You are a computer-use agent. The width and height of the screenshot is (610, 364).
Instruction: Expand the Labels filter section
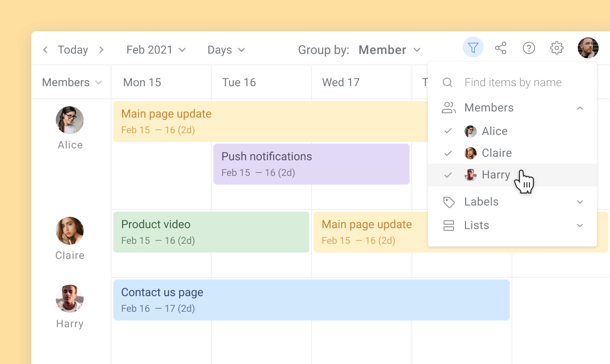(x=580, y=202)
